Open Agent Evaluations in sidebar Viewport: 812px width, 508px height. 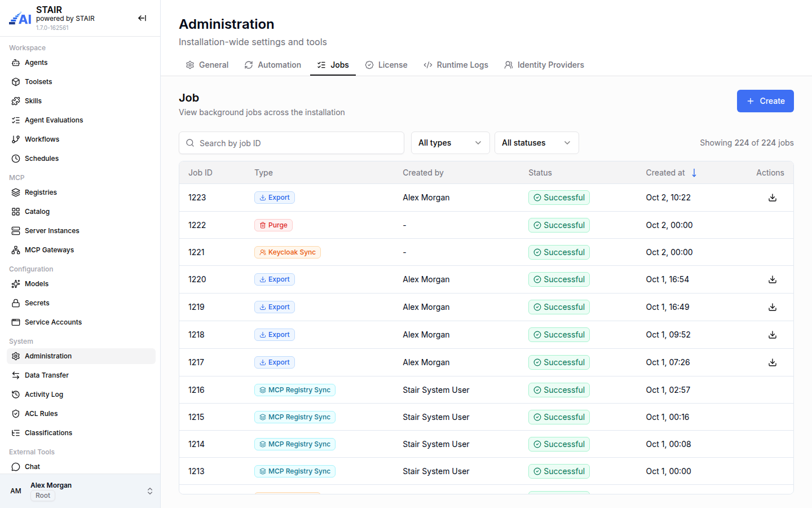click(81, 120)
